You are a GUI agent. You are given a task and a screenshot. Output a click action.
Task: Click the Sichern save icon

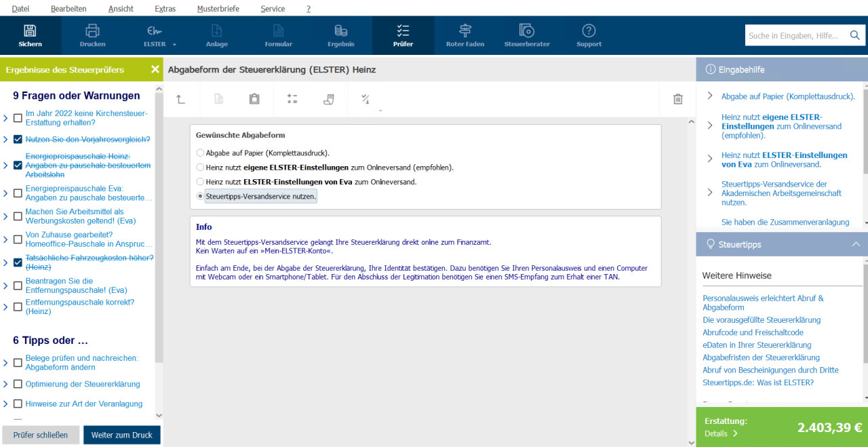(30, 31)
